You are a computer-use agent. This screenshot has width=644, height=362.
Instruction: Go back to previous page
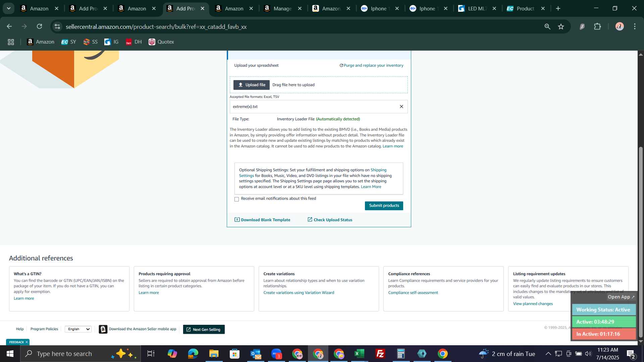(x=9, y=26)
